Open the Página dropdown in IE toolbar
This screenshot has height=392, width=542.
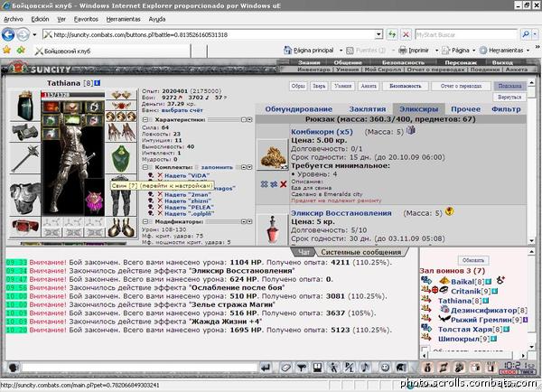click(473, 50)
